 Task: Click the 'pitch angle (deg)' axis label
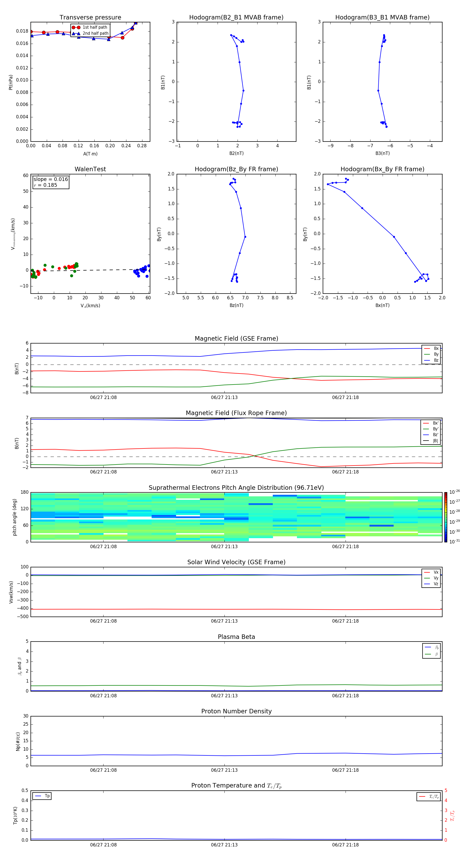[x=14, y=517]
